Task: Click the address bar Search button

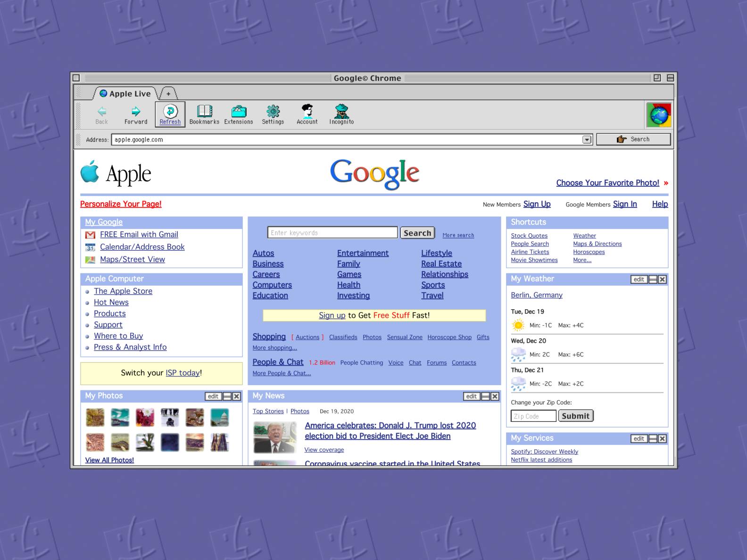Action: [633, 139]
